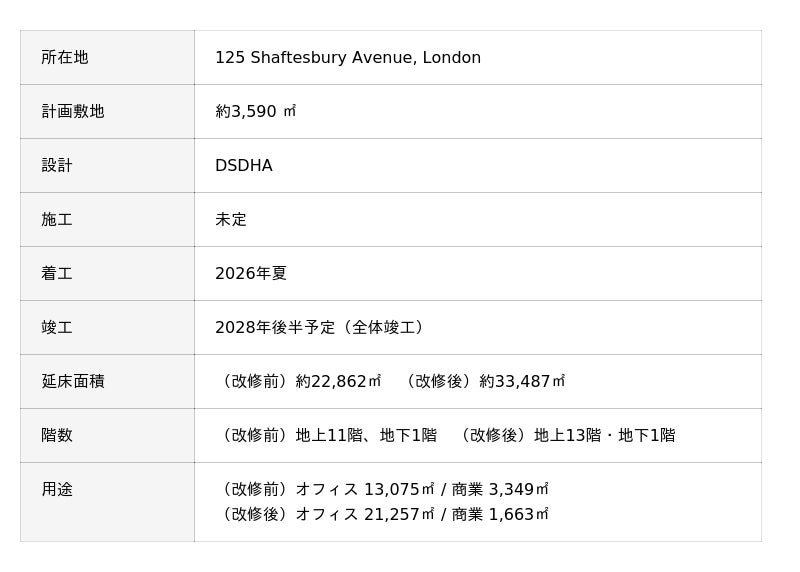This screenshot has height=572, width=800.
Task: Select the 用途 row label
Action: 57,490
